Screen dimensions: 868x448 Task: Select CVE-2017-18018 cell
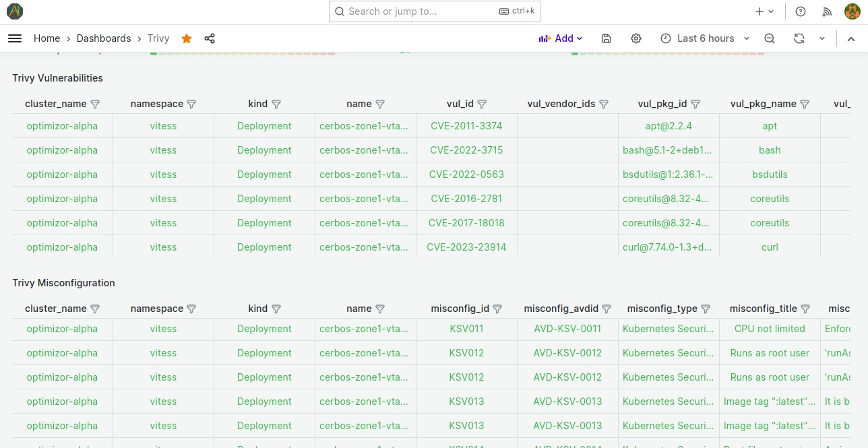466,223
